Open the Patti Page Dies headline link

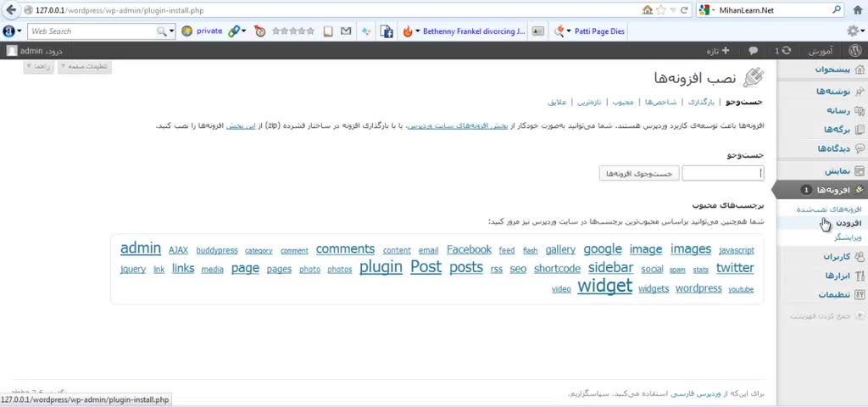click(x=599, y=31)
